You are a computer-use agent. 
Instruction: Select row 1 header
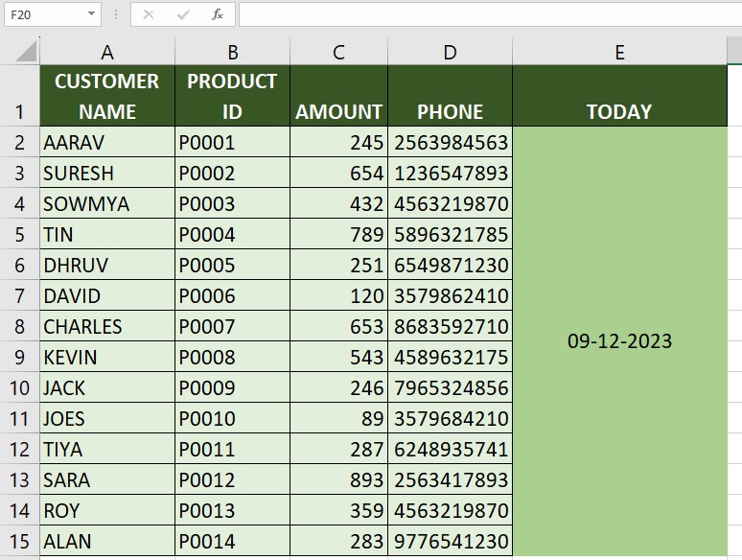click(19, 96)
